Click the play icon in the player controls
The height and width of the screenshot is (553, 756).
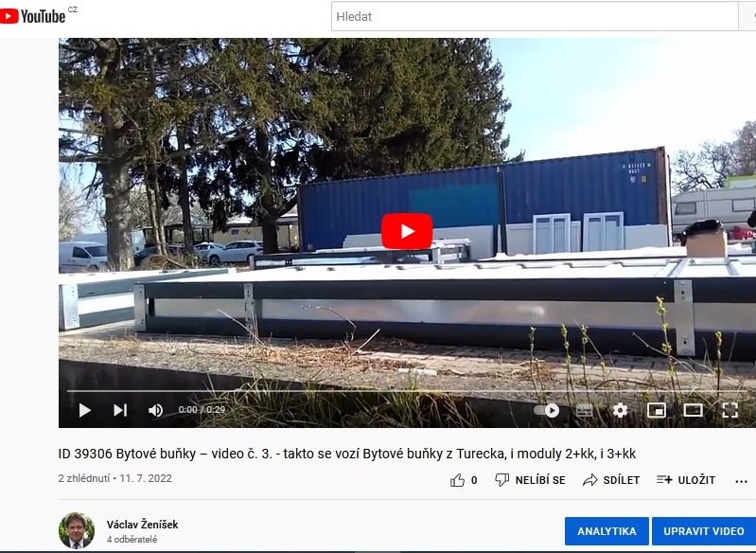(85, 410)
